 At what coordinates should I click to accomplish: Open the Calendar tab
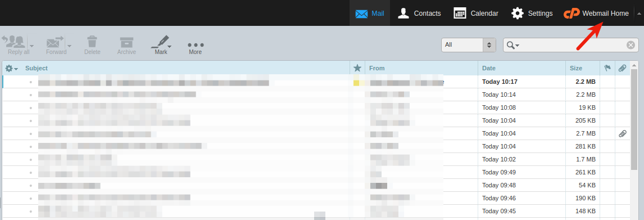(476, 13)
